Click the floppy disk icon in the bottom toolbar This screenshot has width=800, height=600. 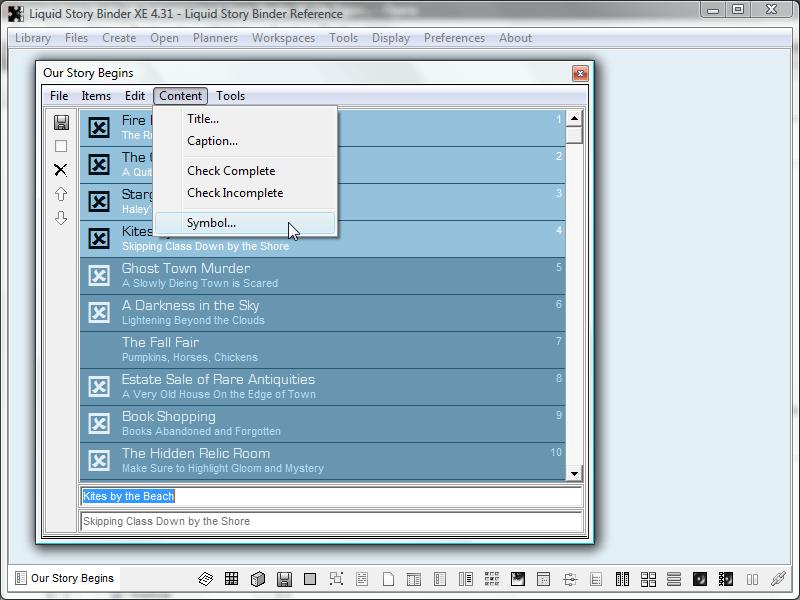(x=284, y=579)
